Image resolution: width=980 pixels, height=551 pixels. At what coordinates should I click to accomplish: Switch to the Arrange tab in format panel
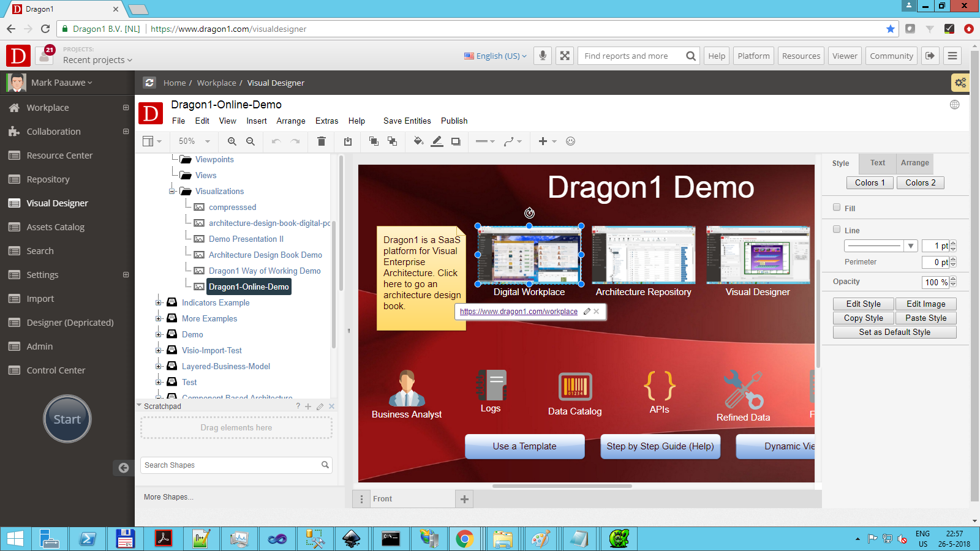point(914,163)
